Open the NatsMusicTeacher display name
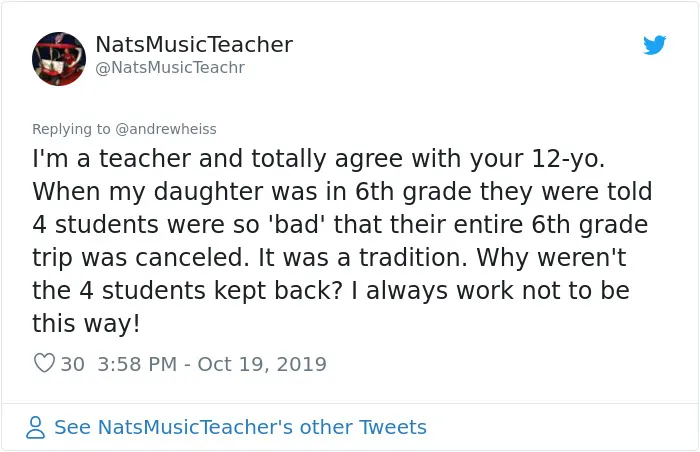Image resolution: width=700 pixels, height=452 pixels. pyautogui.click(x=194, y=44)
